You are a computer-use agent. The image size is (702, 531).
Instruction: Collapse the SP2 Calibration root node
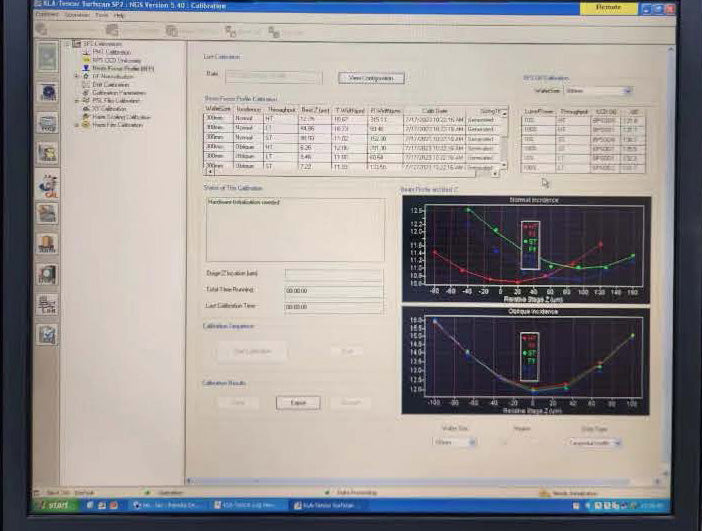[x=68, y=44]
